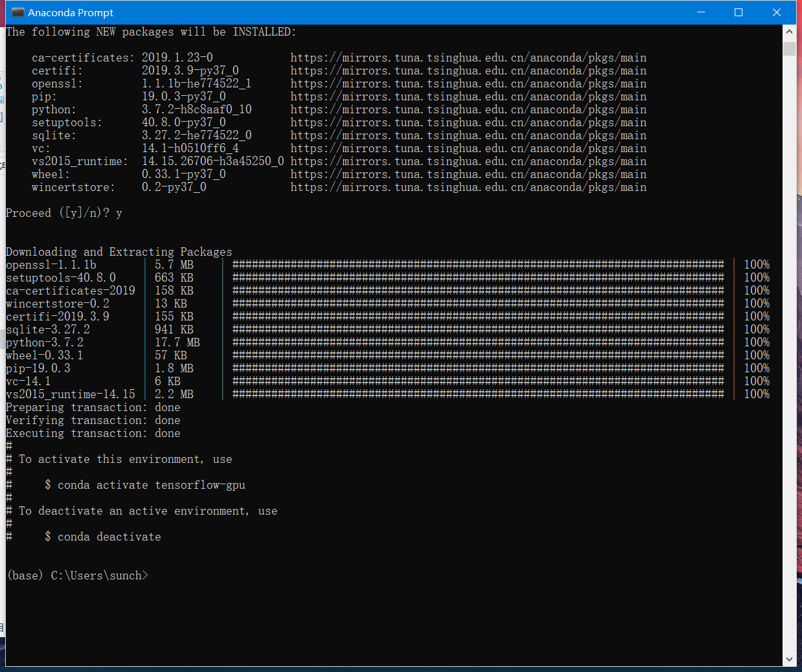Click the '$ conda deactivate' command text
The image size is (802, 672).
[103, 537]
